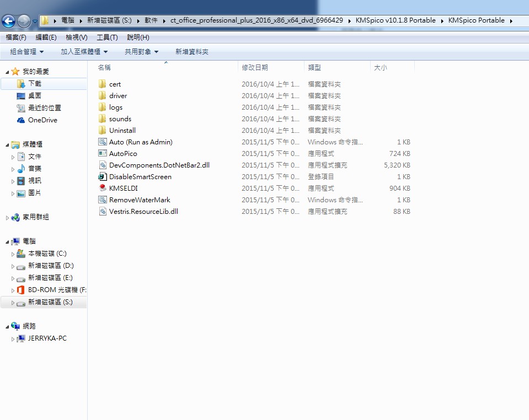529x420 pixels.
Task: Open dropdown arrow after KMSpico Portable breadcrumb
Action: 511,21
